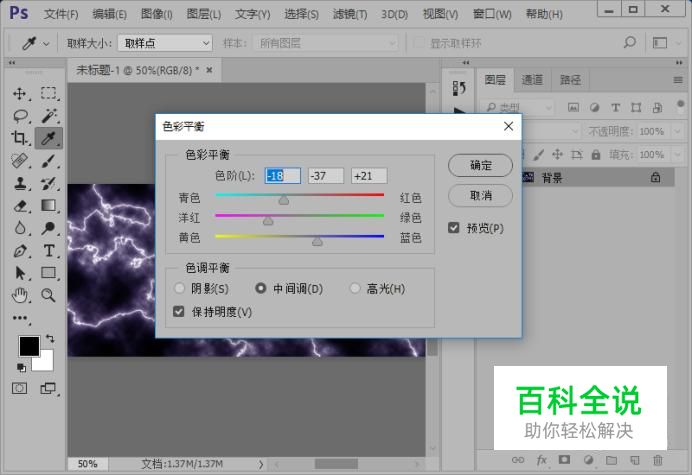Select the Move tool
The height and width of the screenshot is (475, 692).
(x=19, y=94)
